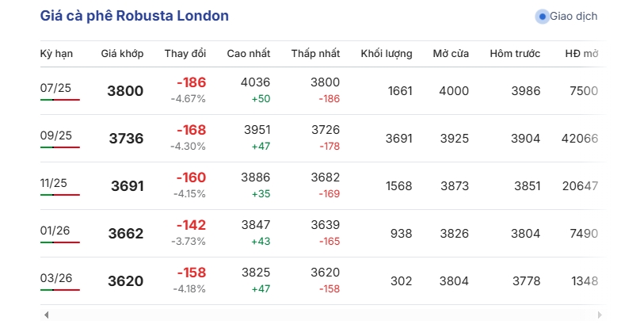Open the 01/26 contract term link
This screenshot has width=644, height=328.
[55, 231]
